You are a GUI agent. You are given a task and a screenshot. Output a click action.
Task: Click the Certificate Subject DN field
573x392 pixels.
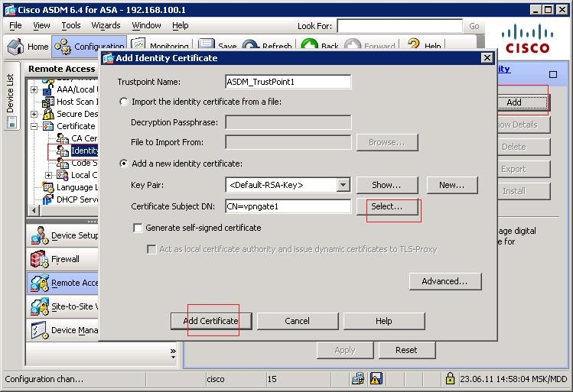288,206
